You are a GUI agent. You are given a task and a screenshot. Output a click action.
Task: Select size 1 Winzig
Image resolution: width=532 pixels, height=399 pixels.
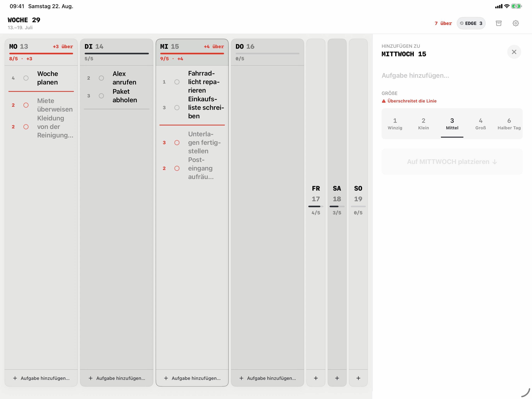coord(395,124)
